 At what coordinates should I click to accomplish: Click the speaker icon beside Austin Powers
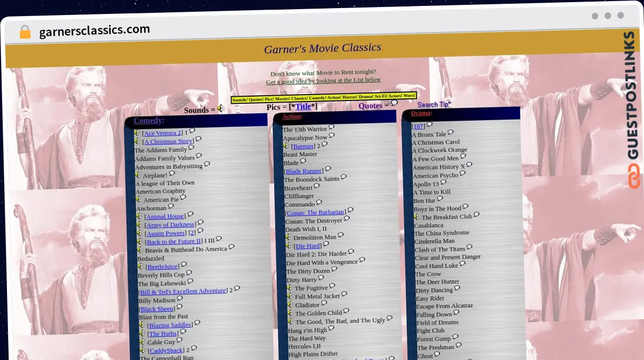point(139,233)
